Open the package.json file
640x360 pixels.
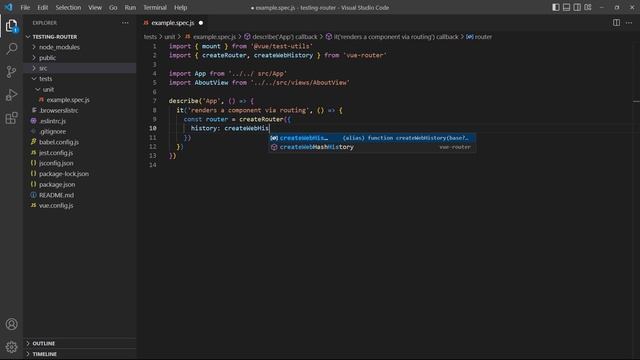click(80, 184)
